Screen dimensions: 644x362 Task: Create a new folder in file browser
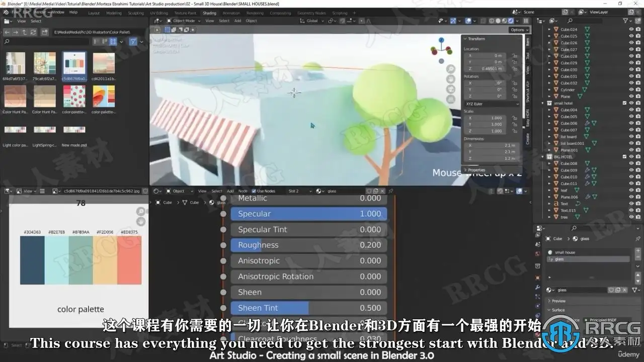tap(44, 32)
